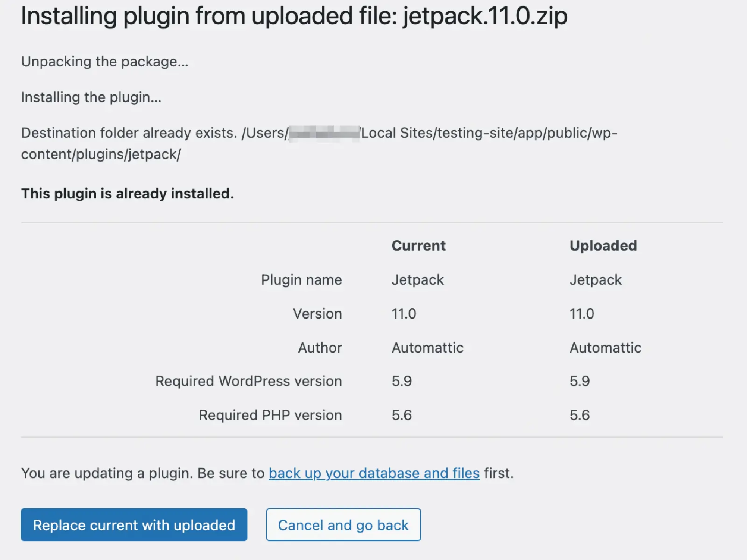Screen dimensions: 747x560
Task: Select the Installing the plugin status text
Action: (92, 97)
